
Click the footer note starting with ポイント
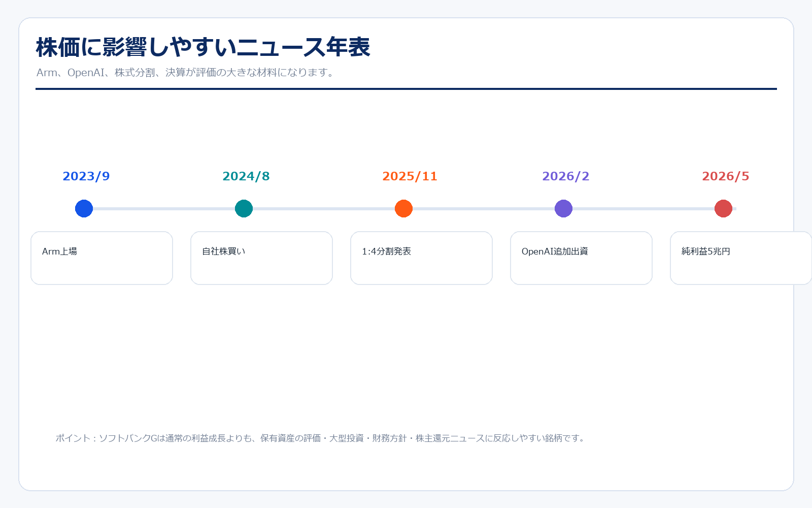(321, 438)
